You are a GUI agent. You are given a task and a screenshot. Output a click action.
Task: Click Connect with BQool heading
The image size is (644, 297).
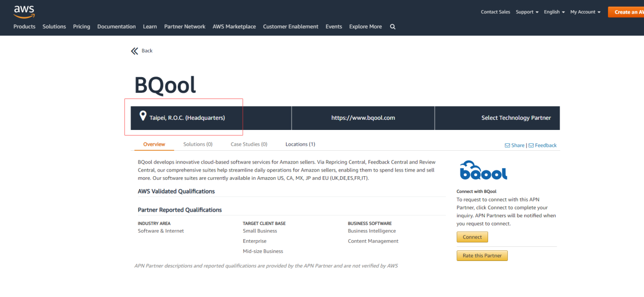[476, 191]
